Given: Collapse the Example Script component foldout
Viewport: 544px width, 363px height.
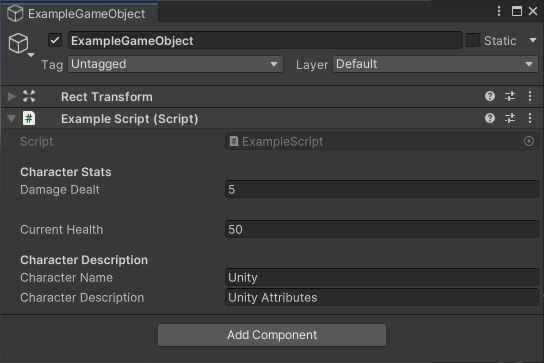Looking at the screenshot, I should (x=11, y=119).
